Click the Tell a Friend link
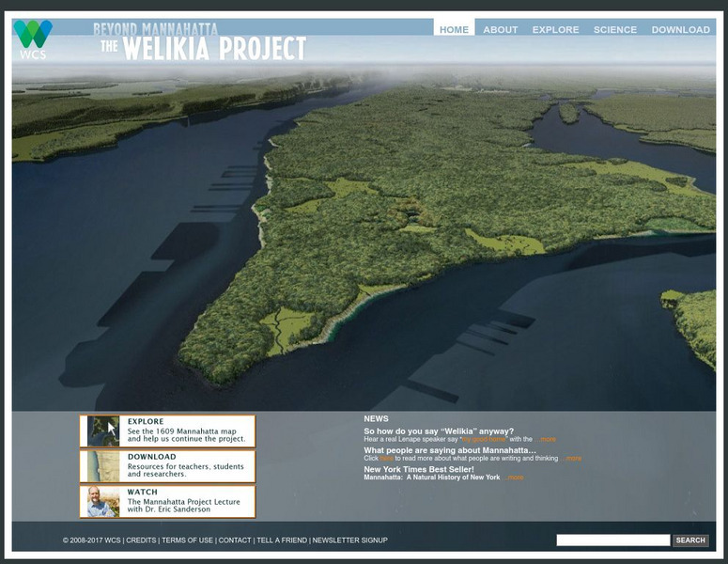This screenshot has width=728, height=564. (x=282, y=540)
